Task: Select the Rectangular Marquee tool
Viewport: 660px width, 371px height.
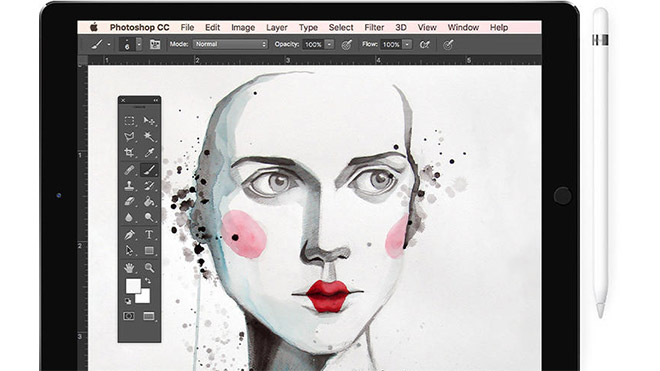Action: (x=129, y=121)
